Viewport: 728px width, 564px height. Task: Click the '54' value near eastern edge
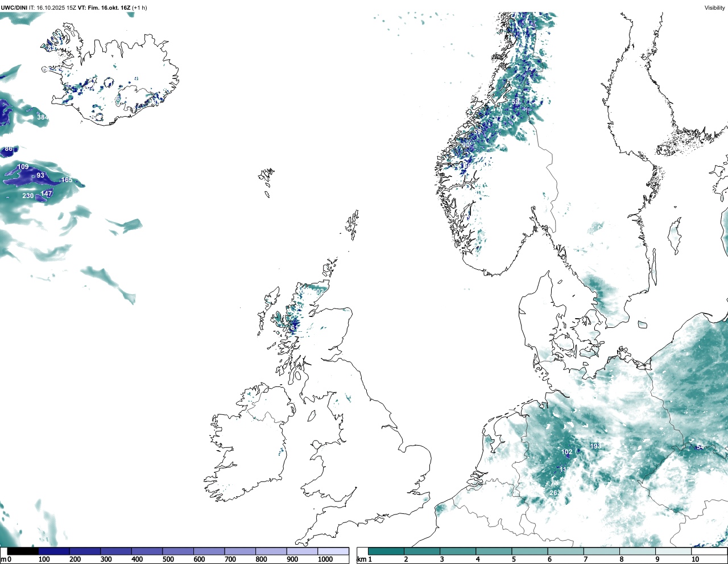point(700,447)
